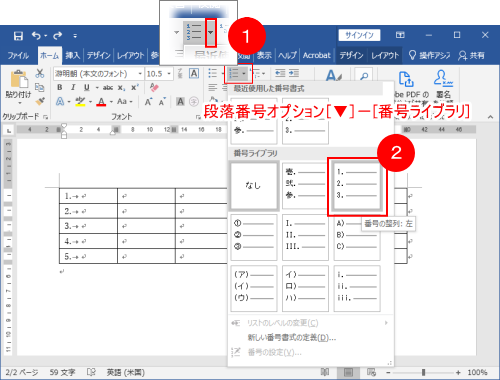Image resolution: width=500 pixels, height=380 pixels.
Task: Choose (ア)(イ)(ウ) numbering format
Action: point(254,288)
